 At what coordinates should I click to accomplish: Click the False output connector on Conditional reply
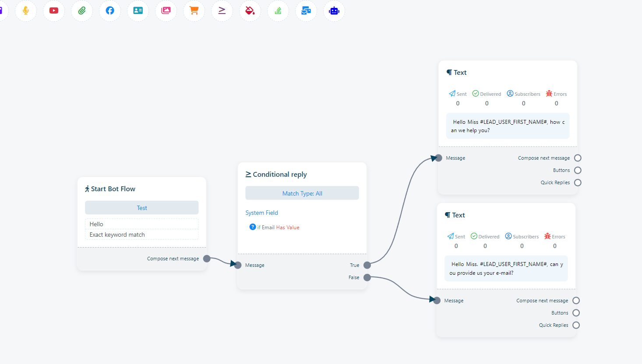coord(367,277)
